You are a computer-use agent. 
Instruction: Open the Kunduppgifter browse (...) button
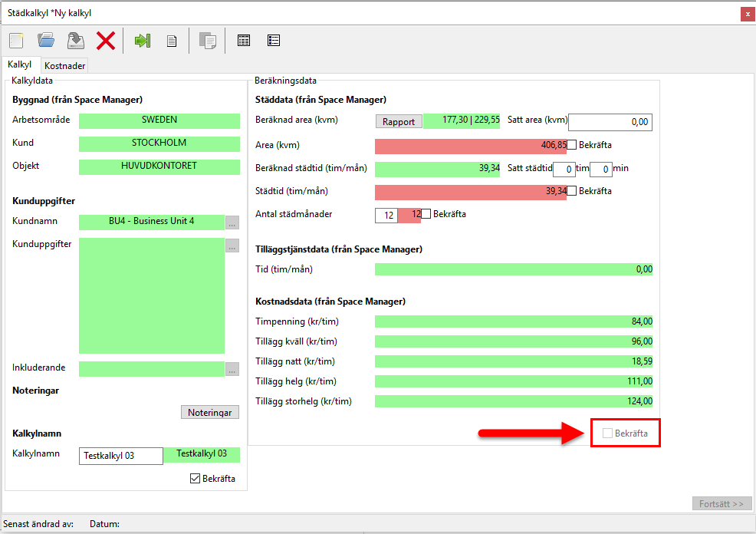(x=232, y=246)
